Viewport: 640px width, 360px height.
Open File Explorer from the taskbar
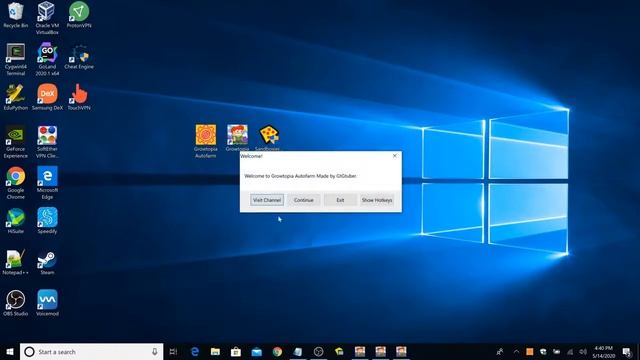click(x=215, y=351)
